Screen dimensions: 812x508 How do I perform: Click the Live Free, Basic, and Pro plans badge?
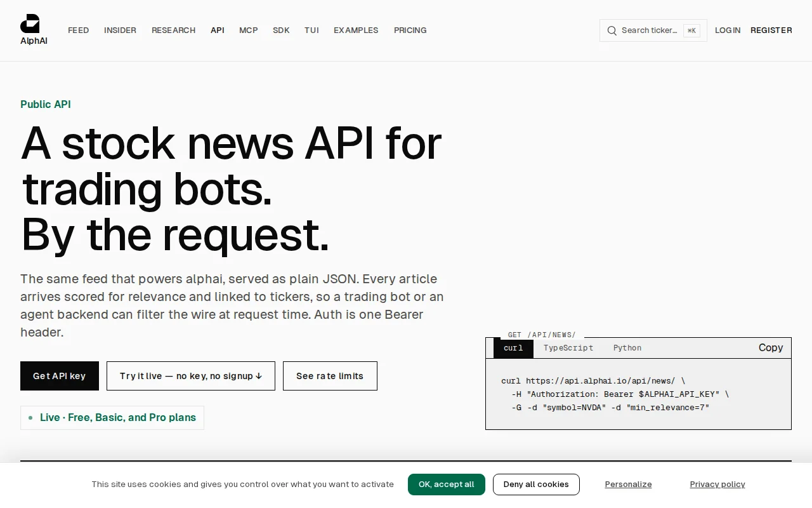pos(112,418)
